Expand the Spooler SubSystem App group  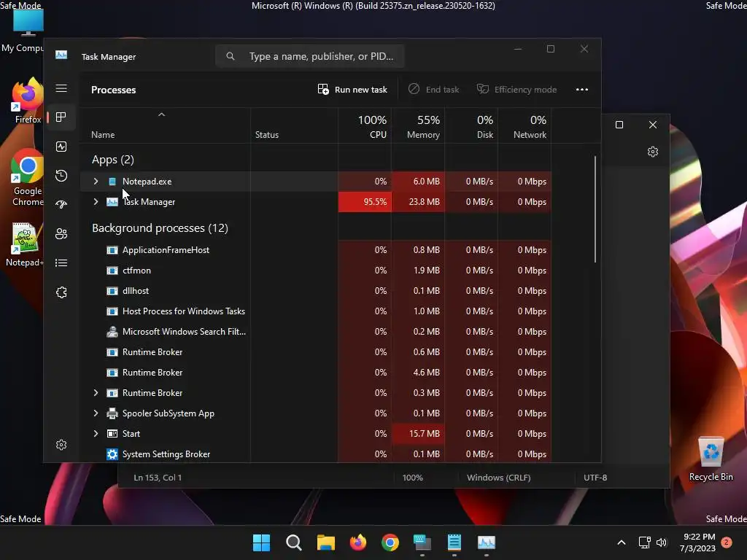96,413
